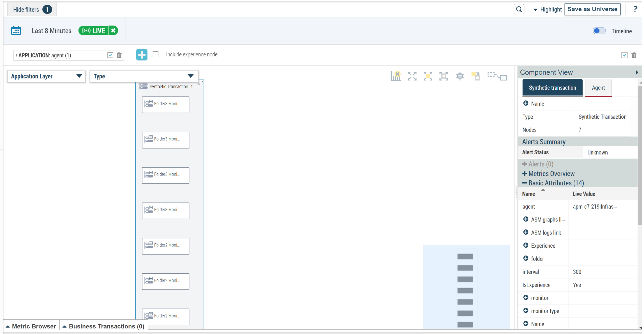Delete the APPLICATION agent filter
The width and height of the screenshot is (644, 334).
119,55
